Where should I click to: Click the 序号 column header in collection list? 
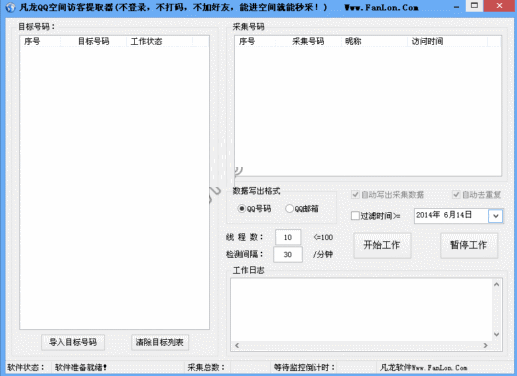(x=255, y=41)
